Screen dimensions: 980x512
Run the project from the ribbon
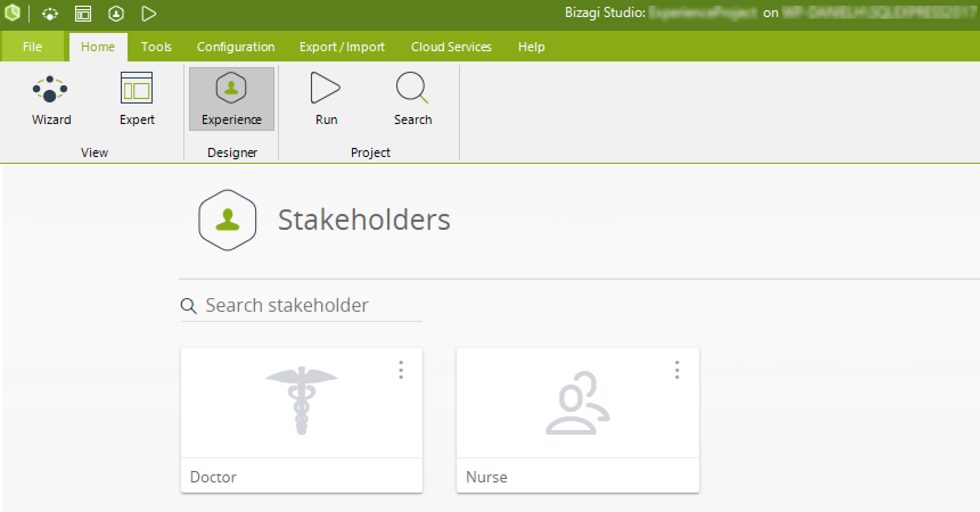click(326, 100)
